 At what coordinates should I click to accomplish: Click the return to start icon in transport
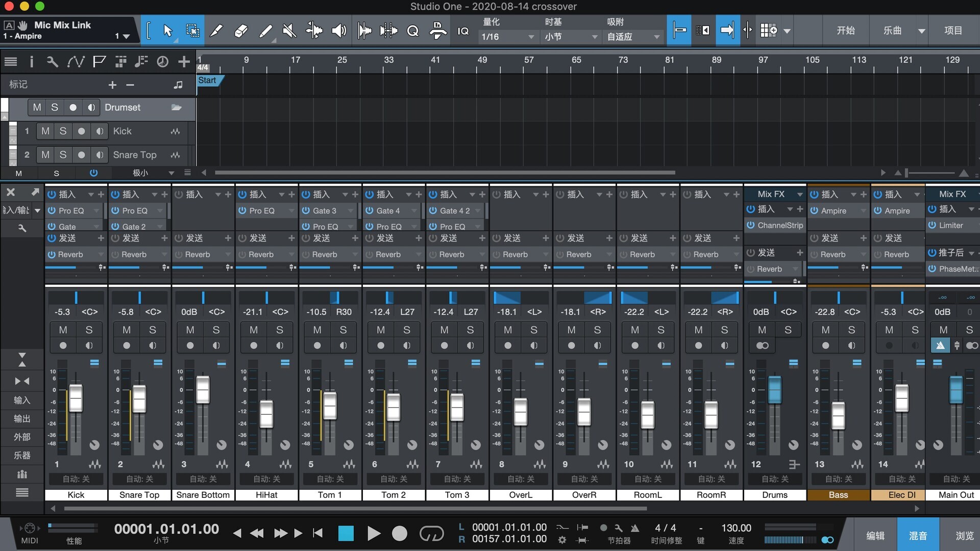pyautogui.click(x=317, y=534)
